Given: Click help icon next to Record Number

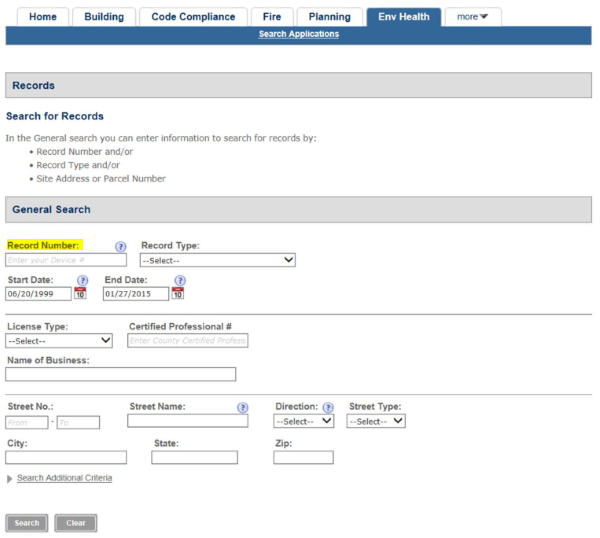Looking at the screenshot, I should pos(121,246).
